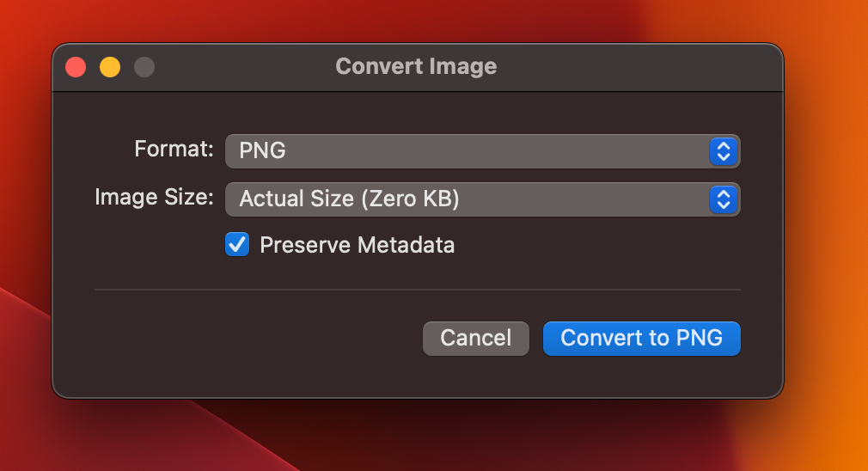Open the Format dropdown showing PNG
The height and width of the screenshot is (471, 868).
(483, 151)
